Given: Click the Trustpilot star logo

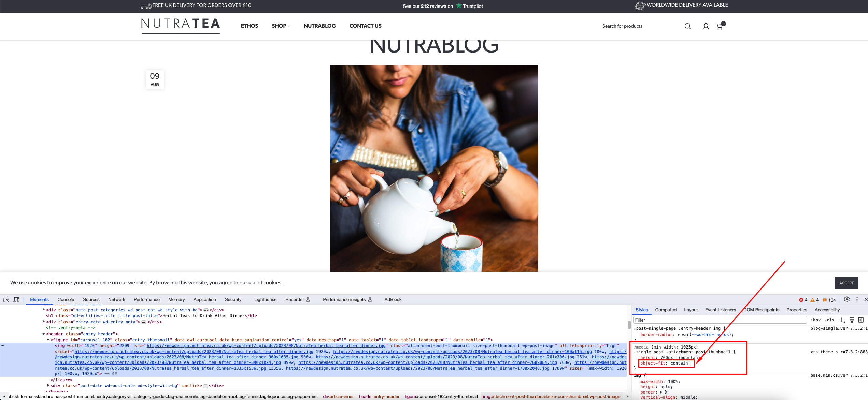Looking at the screenshot, I should tap(470, 6).
